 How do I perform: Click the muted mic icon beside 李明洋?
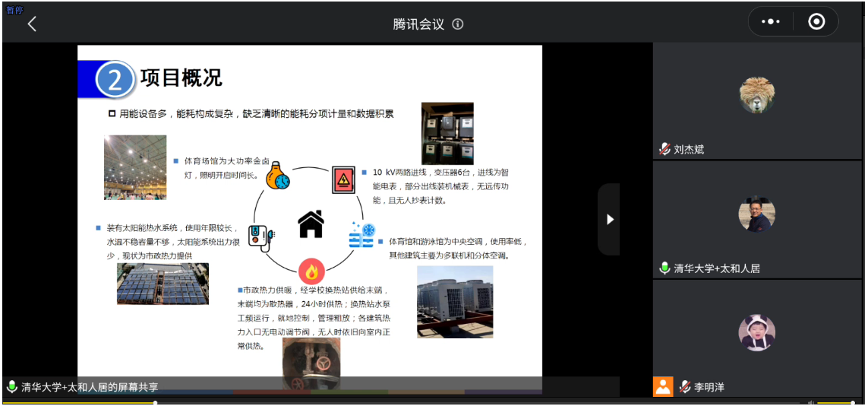(x=684, y=387)
